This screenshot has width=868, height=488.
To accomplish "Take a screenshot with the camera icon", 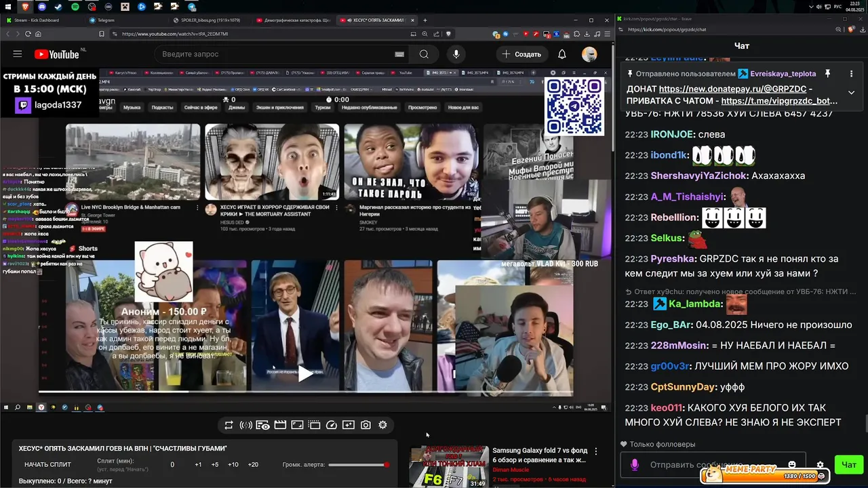I will (366, 425).
